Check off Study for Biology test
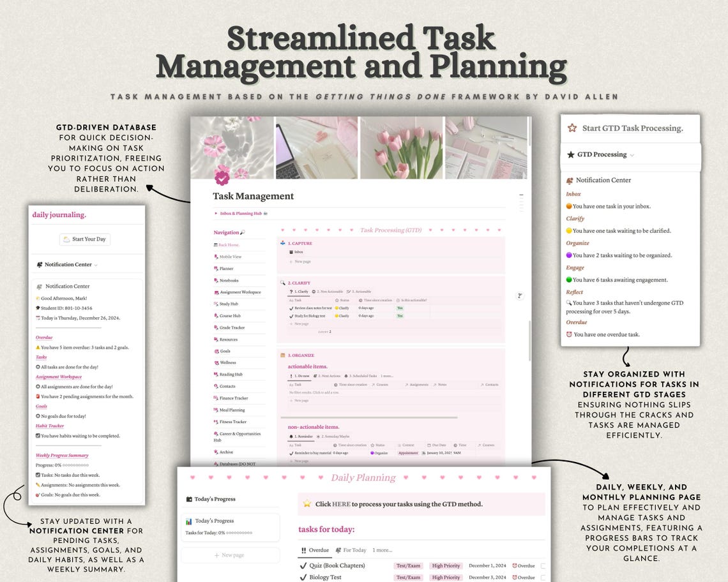Screen dimensions: 728x582 tap(291, 316)
